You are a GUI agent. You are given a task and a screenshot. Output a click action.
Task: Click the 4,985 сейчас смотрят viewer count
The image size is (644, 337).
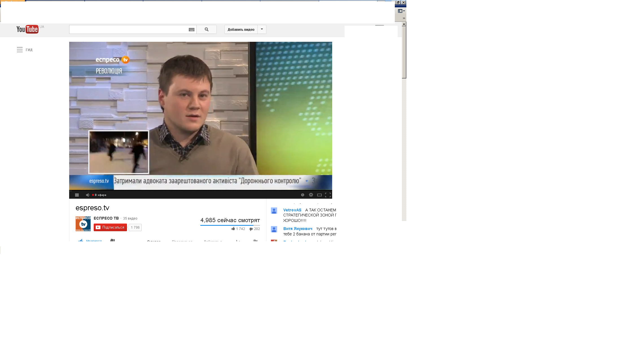coord(230,220)
